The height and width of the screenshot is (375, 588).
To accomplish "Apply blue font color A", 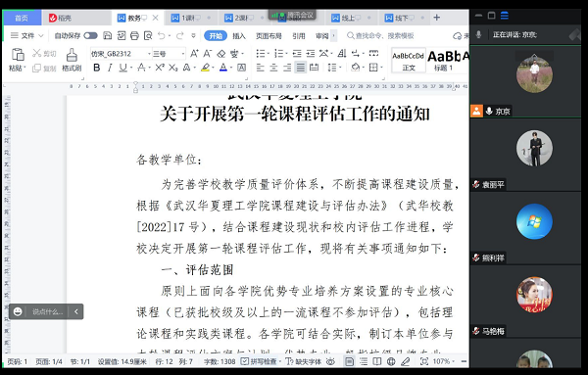I will [x=223, y=68].
